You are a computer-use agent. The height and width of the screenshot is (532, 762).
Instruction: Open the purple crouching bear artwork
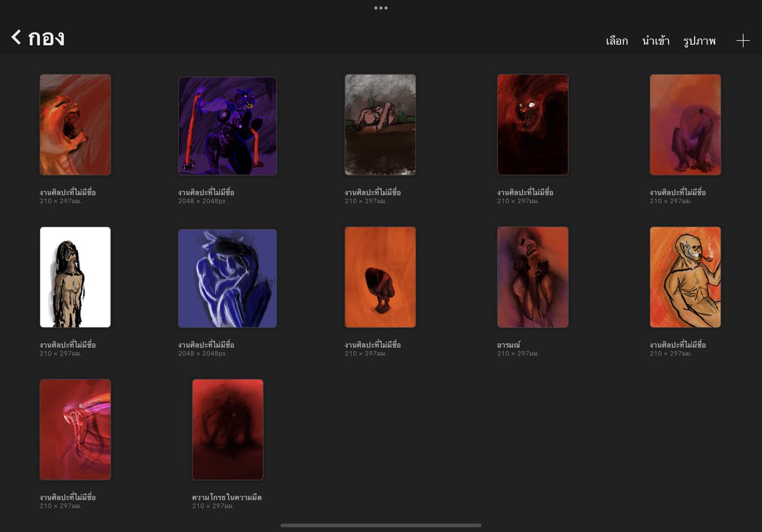coord(685,124)
